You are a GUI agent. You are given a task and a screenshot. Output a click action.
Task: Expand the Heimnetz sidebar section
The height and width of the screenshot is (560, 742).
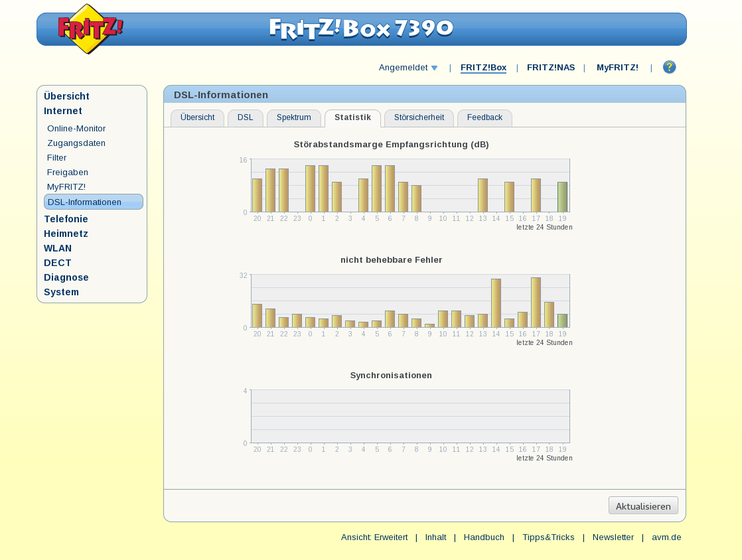(66, 234)
